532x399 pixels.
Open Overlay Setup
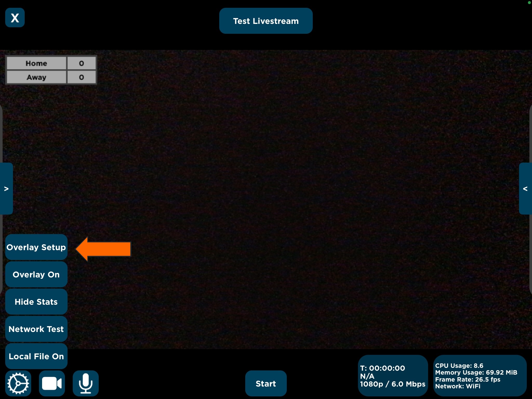pyautogui.click(x=36, y=247)
